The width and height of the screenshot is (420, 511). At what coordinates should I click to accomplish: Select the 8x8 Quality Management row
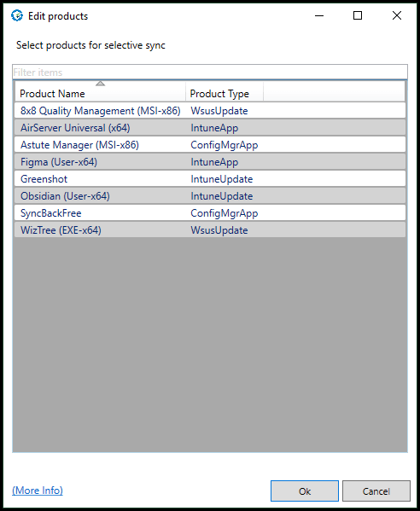210,111
